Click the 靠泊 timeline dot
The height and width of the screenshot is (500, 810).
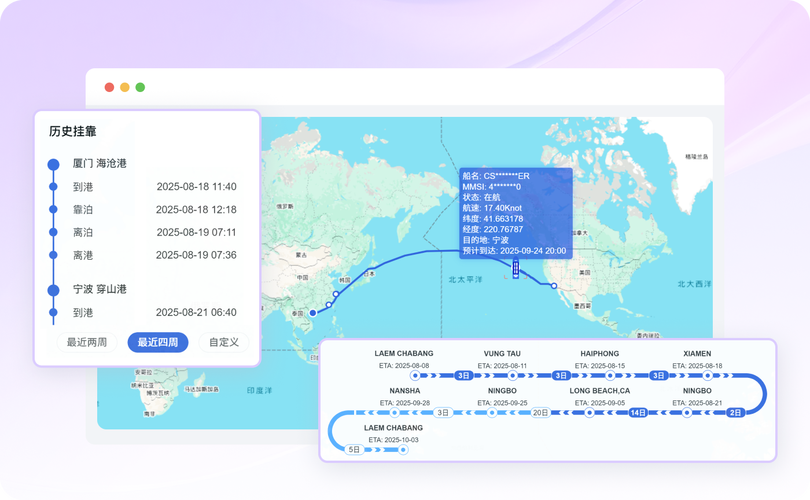[x=53, y=209]
